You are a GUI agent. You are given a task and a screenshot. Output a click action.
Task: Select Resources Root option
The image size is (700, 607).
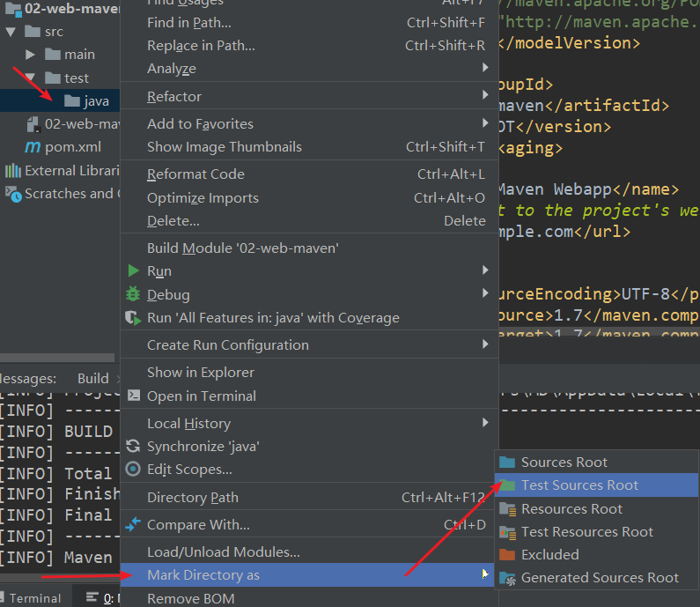tap(571, 509)
